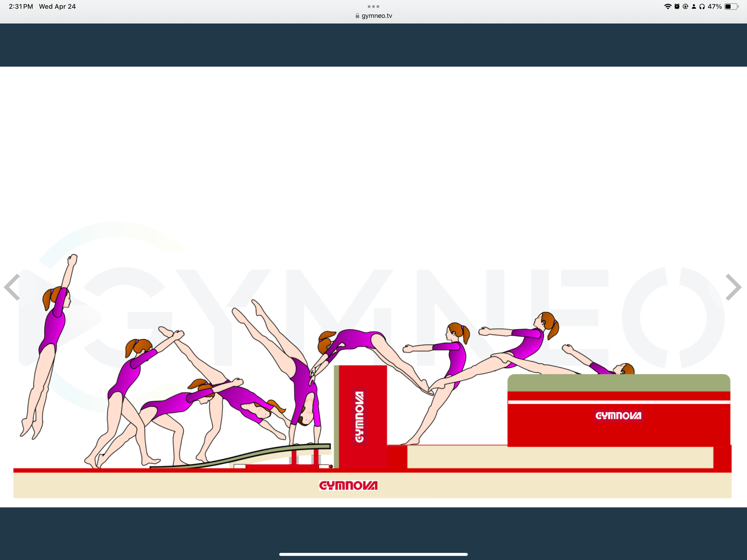The height and width of the screenshot is (560, 747).
Task: Tap the 47% battery percentage text
Action: (x=715, y=6)
